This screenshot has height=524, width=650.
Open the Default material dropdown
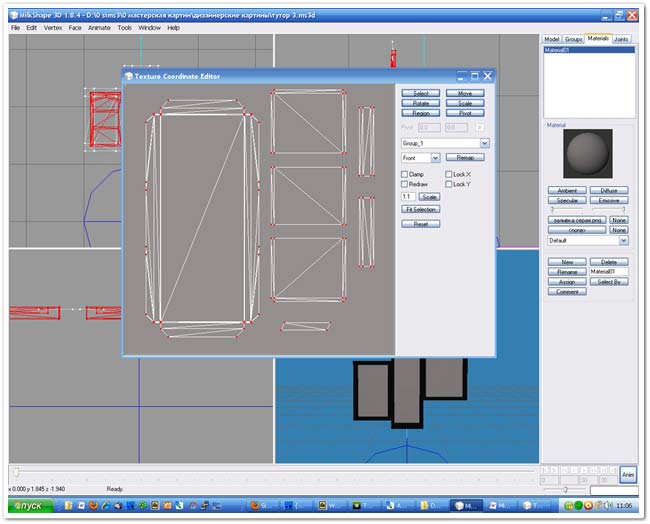[623, 241]
